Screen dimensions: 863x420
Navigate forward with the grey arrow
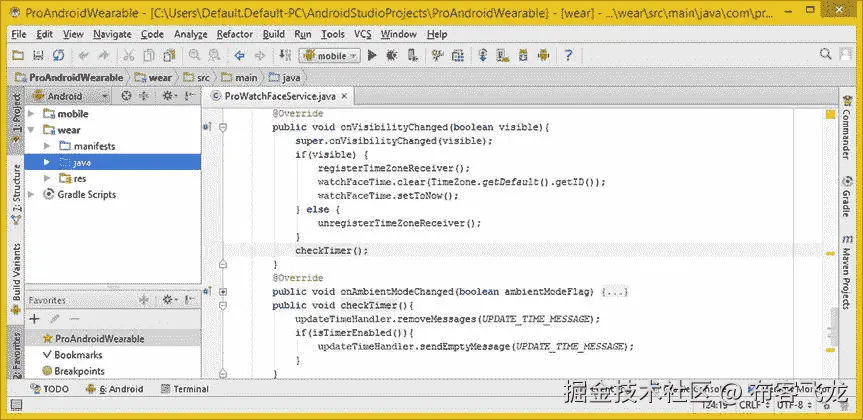pos(259,55)
